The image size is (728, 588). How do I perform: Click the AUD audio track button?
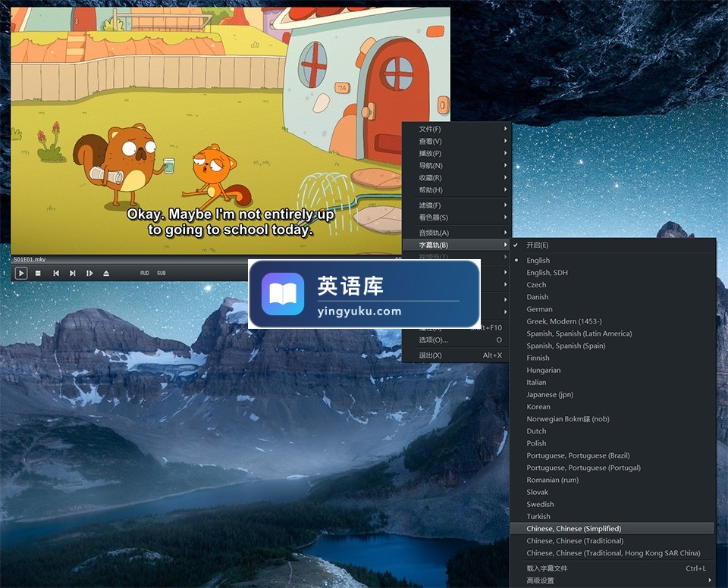pyautogui.click(x=144, y=274)
